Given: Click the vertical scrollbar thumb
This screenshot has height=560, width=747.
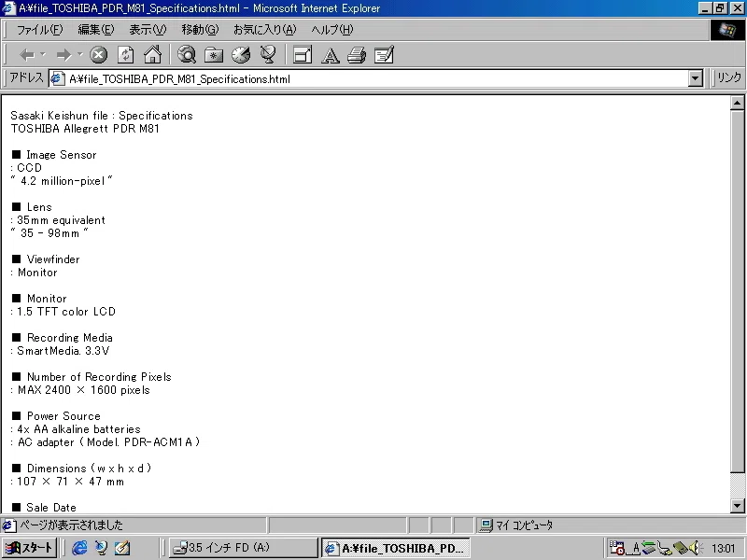Looking at the screenshot, I should click(x=737, y=291).
